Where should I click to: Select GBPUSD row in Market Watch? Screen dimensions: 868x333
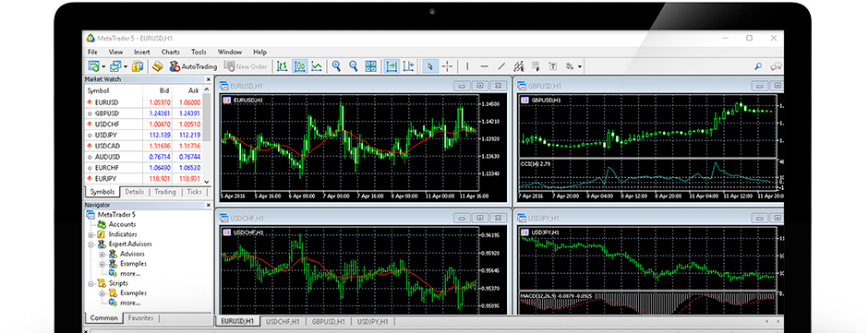tap(143, 113)
